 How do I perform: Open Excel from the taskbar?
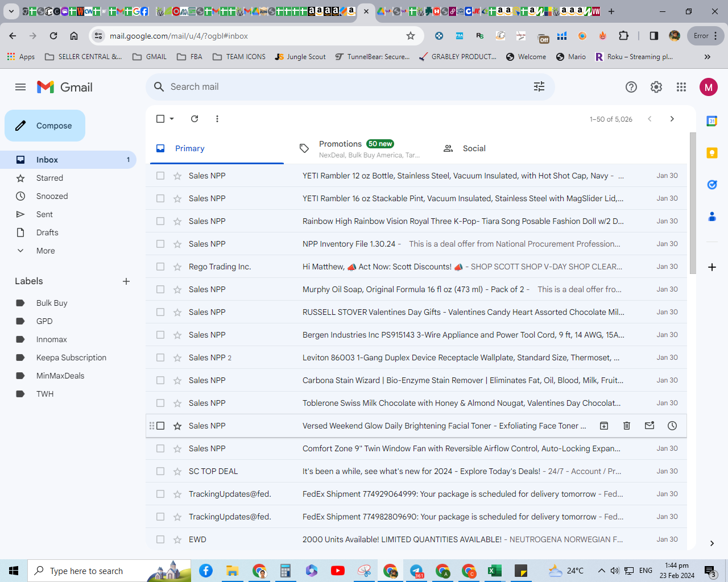495,571
